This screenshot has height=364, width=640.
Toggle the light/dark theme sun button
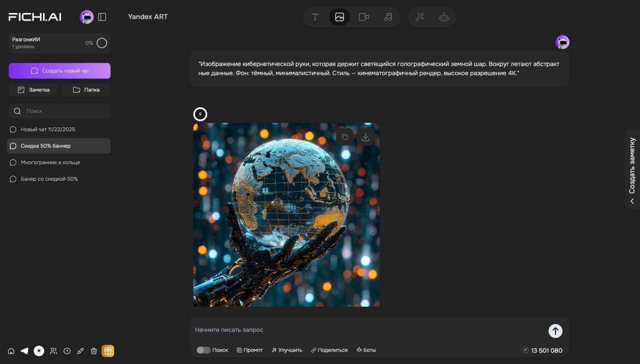pyautogui.click(x=39, y=351)
